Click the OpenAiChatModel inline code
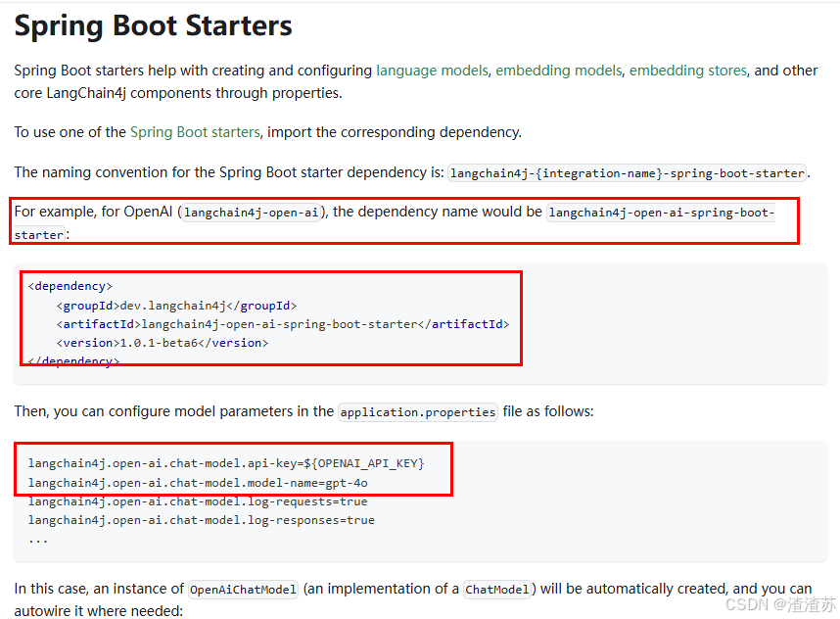Screen dimensions: 840x619 click(243, 590)
